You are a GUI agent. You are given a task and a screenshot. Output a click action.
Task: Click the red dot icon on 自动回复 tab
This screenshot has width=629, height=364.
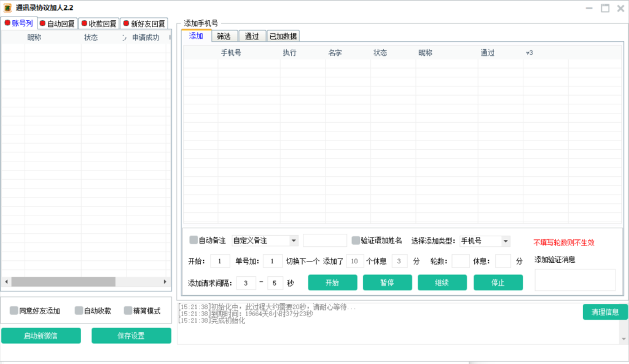[x=42, y=24]
